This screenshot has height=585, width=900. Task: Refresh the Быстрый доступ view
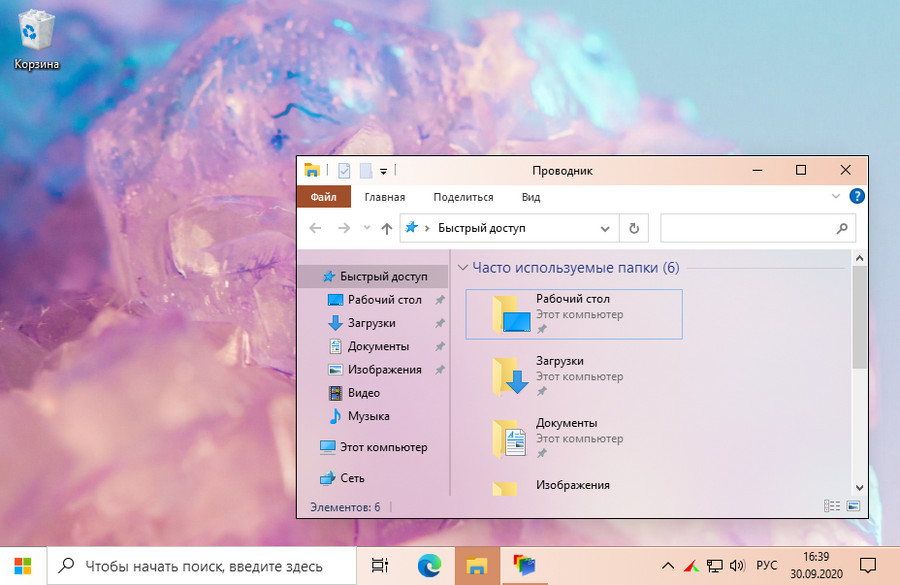pos(634,228)
